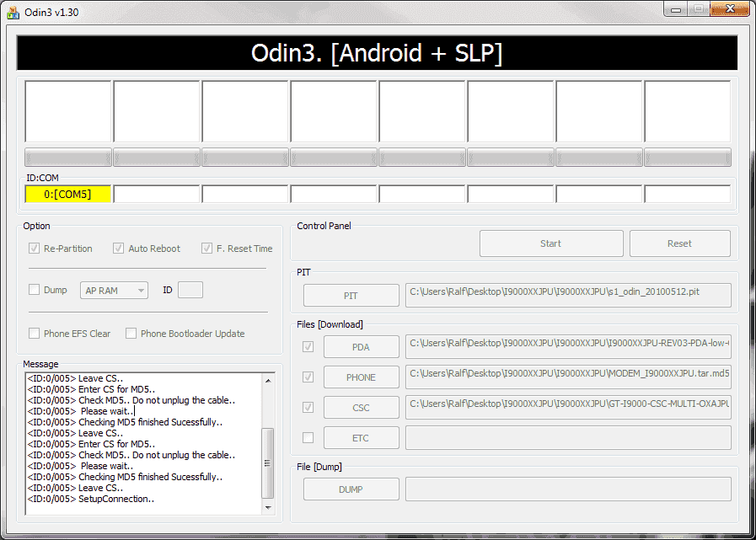This screenshot has height=540, width=756.
Task: Click the PHONE modem path field
Action: (x=568, y=377)
